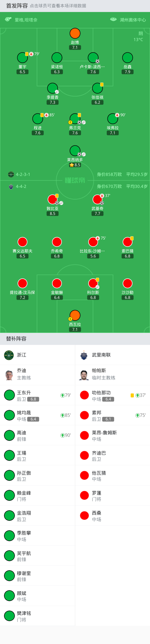Open 卢卡斯-波西's player icon
Viewport: 150px width, 644px height.
[93, 58]
